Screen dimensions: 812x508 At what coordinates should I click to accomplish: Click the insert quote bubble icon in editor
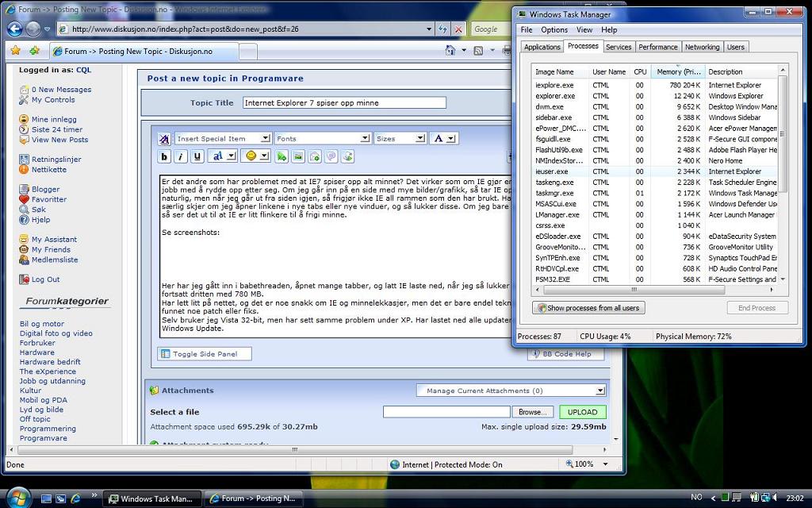[331, 156]
